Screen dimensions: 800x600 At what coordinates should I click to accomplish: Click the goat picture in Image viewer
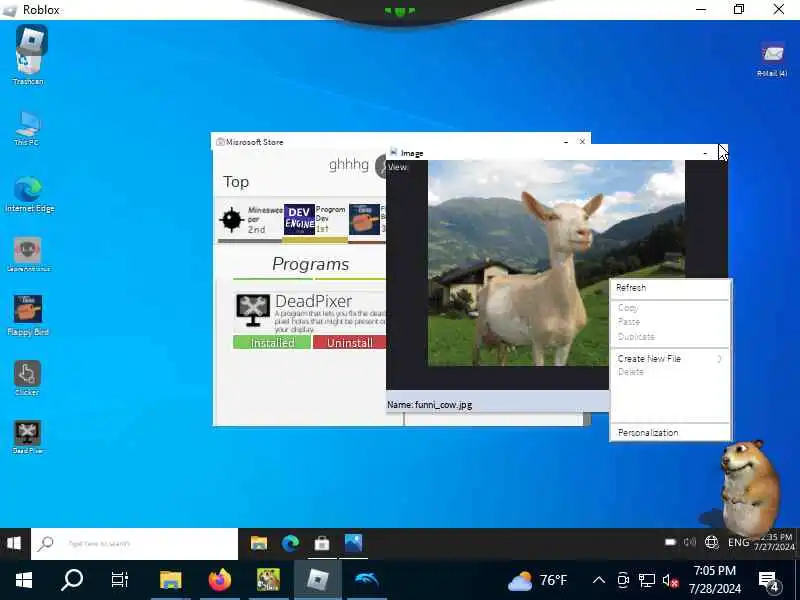pos(556,263)
